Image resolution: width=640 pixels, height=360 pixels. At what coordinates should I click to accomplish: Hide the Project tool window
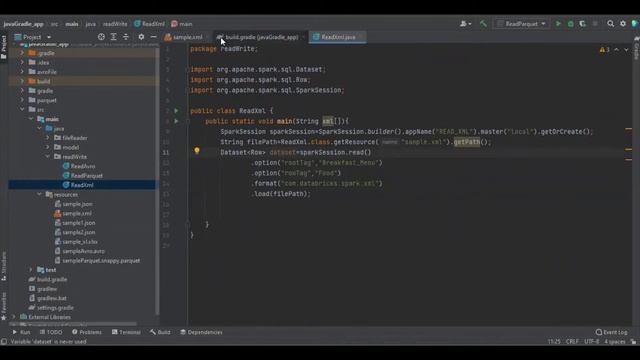pos(153,37)
